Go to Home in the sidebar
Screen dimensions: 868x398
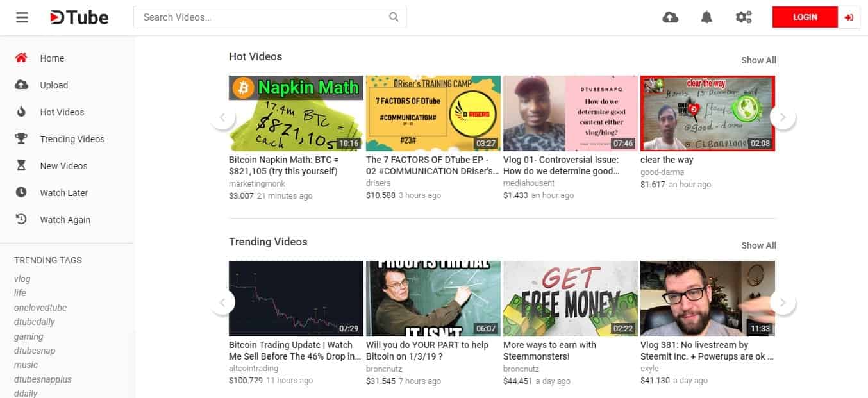[x=52, y=58]
